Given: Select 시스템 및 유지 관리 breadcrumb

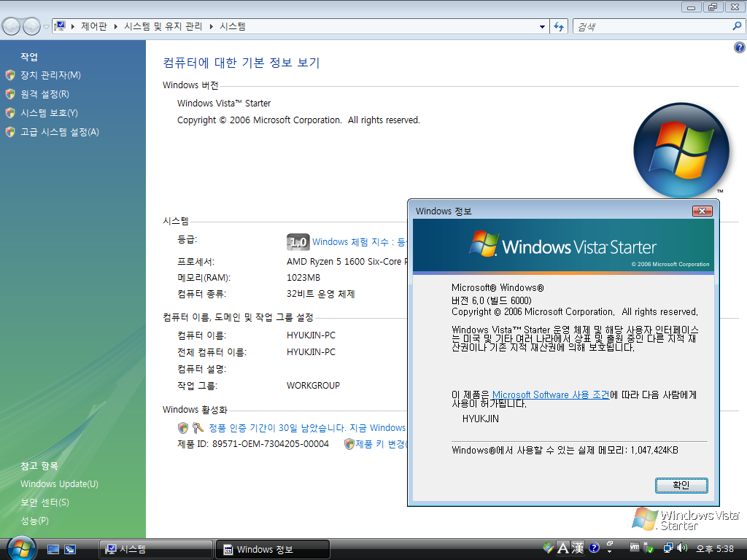Looking at the screenshot, I should (x=163, y=27).
